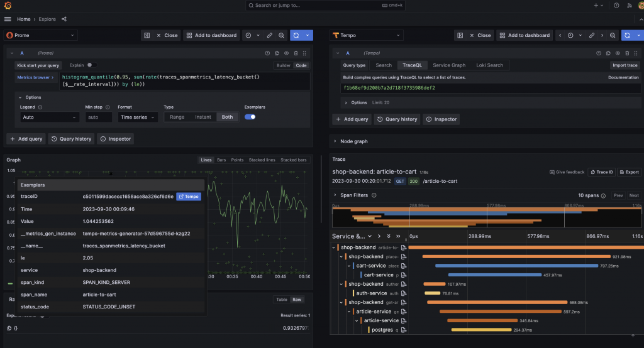
Task: Click the orange shop-backend article-to-cart span bar
Action: [x=526, y=247]
